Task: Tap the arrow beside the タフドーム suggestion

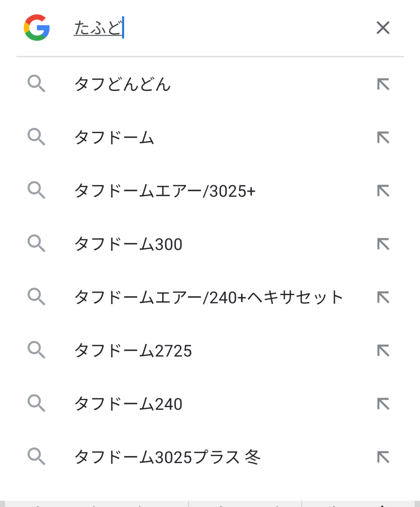Action: (383, 137)
